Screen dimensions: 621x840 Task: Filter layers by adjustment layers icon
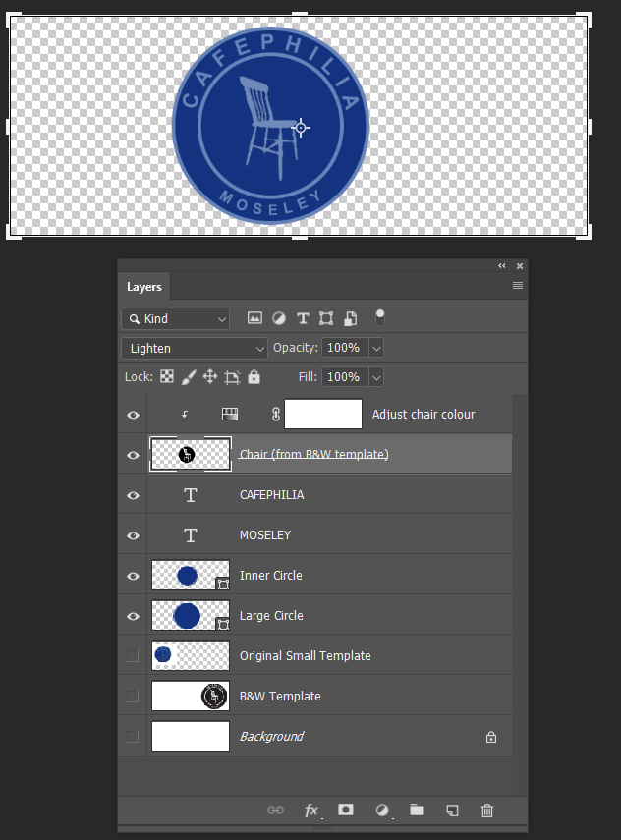tap(279, 318)
